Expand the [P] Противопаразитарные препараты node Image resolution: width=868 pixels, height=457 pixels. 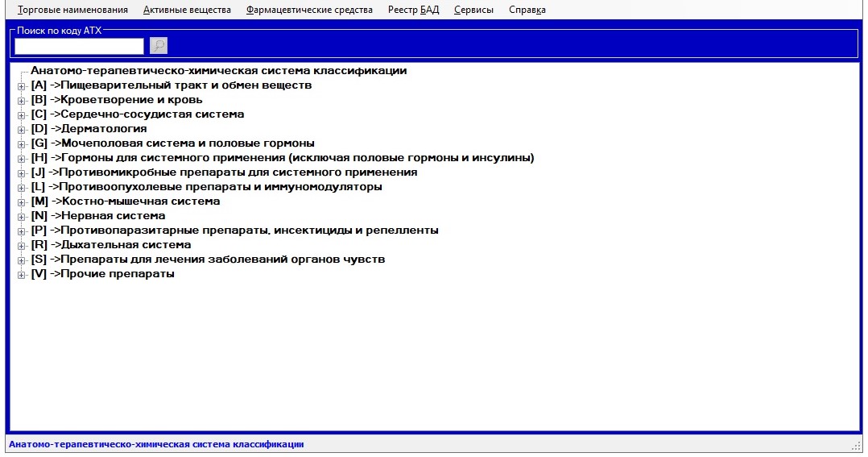[x=21, y=231]
